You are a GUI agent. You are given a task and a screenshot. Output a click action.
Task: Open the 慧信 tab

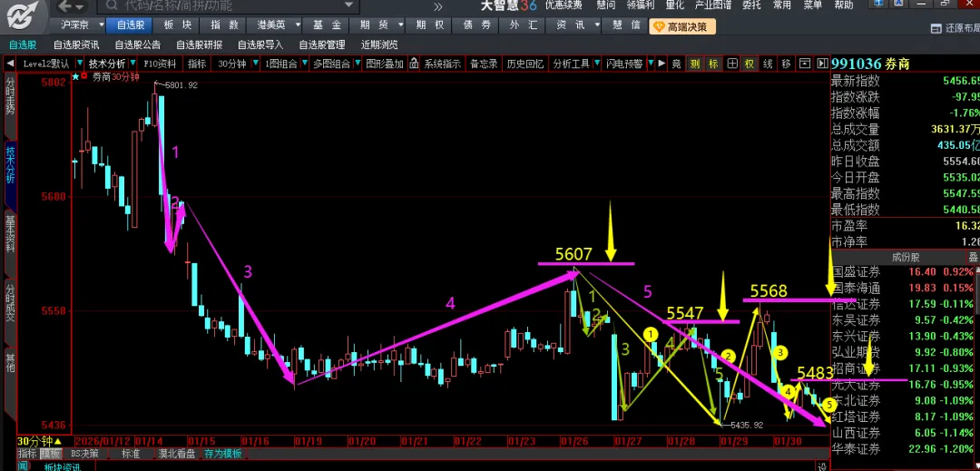pos(625,25)
